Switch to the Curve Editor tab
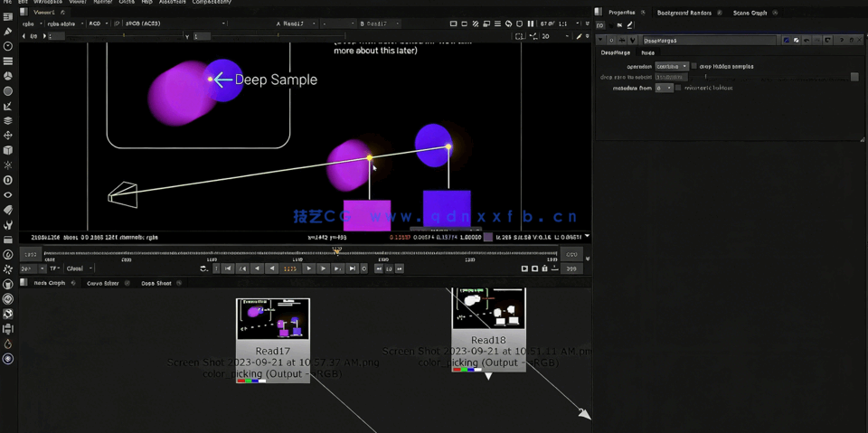The height and width of the screenshot is (433, 868). [102, 283]
